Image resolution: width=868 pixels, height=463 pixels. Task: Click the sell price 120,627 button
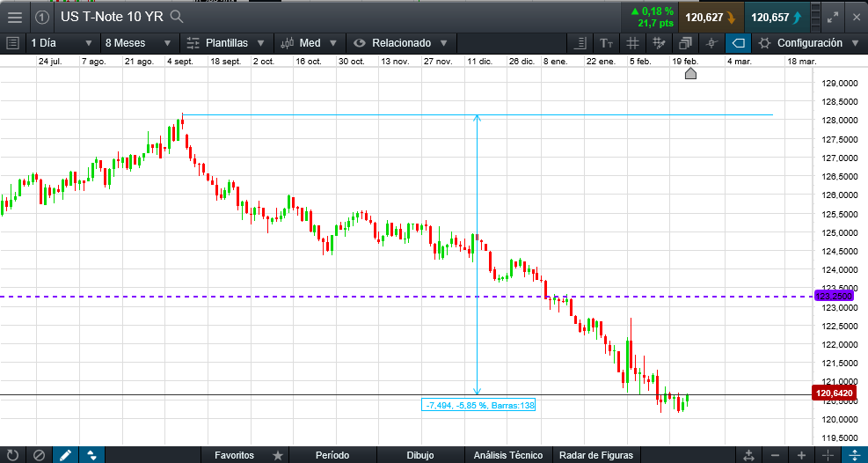click(x=711, y=18)
